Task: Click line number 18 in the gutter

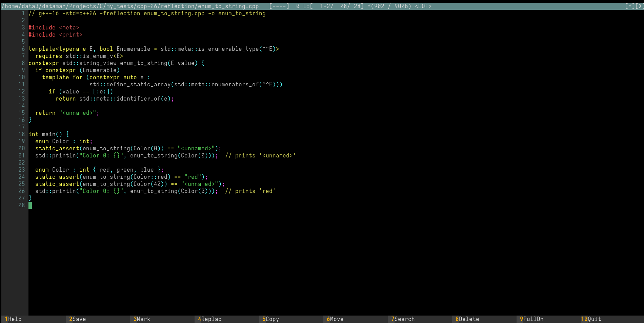Action: tap(21, 134)
